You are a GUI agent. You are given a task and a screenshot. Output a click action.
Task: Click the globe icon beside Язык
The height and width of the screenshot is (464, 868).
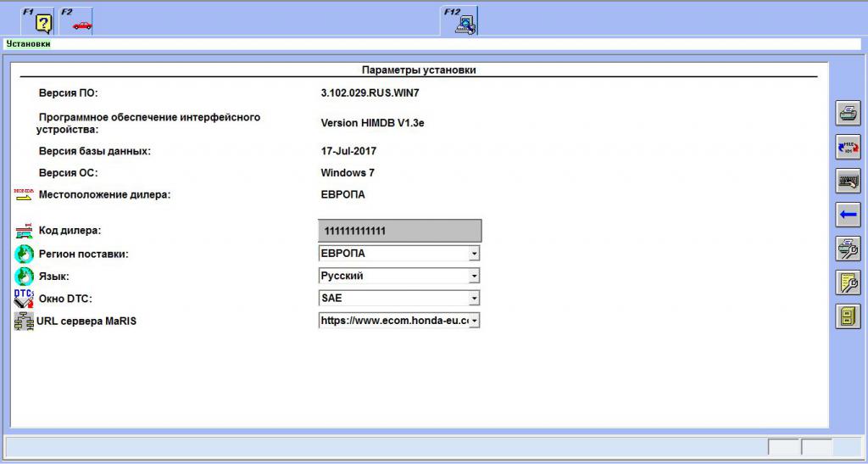[x=24, y=276]
